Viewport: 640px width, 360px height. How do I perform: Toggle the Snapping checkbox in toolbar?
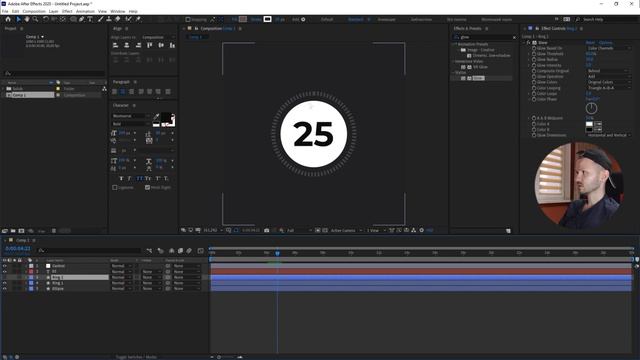[x=188, y=19]
